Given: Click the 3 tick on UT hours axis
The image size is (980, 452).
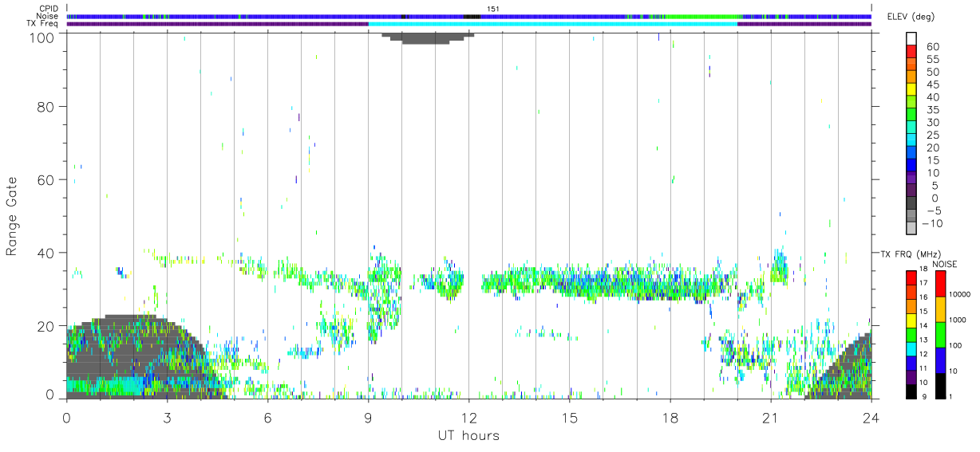Looking at the screenshot, I should click(167, 417).
